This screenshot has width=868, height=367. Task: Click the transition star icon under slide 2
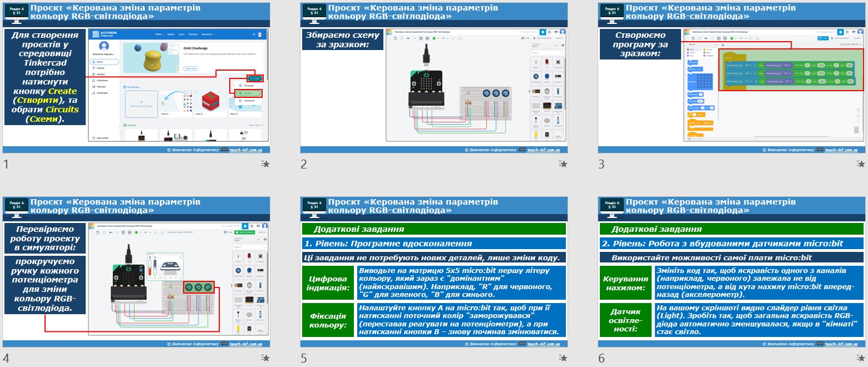coord(563,164)
